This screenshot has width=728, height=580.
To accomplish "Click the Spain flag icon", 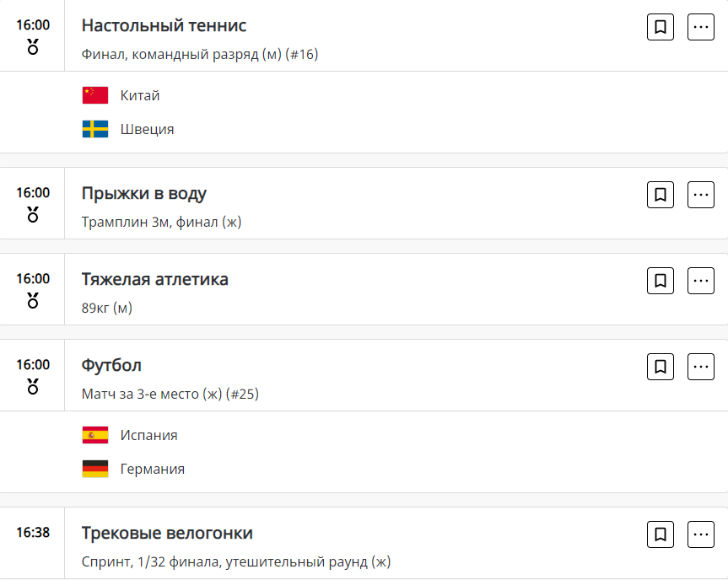I will coord(95,435).
